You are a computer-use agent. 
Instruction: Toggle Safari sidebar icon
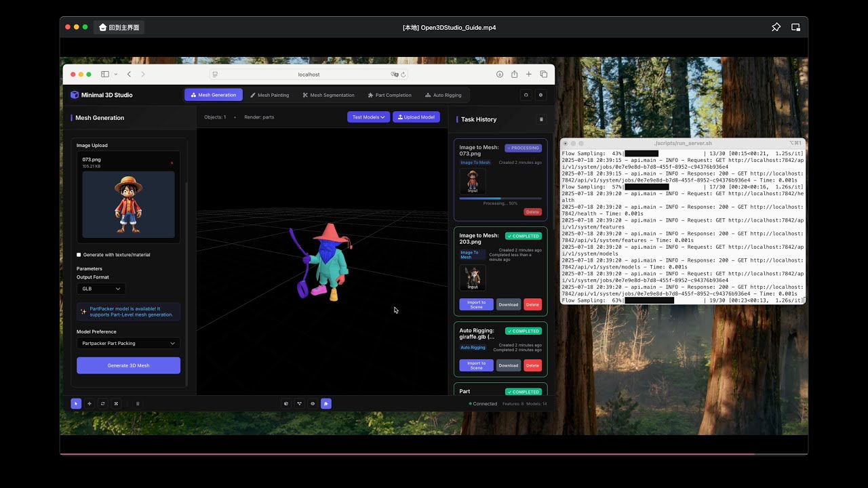pyautogui.click(x=105, y=75)
